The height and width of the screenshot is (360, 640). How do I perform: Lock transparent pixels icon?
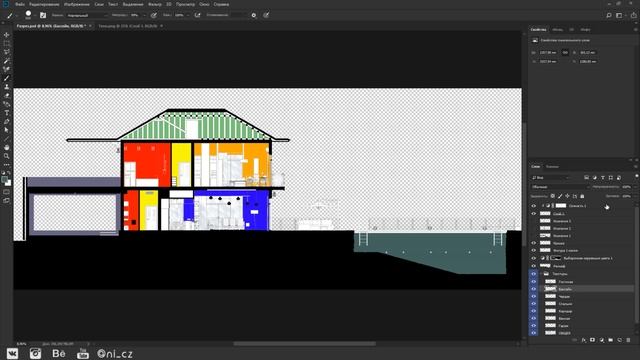553,196
